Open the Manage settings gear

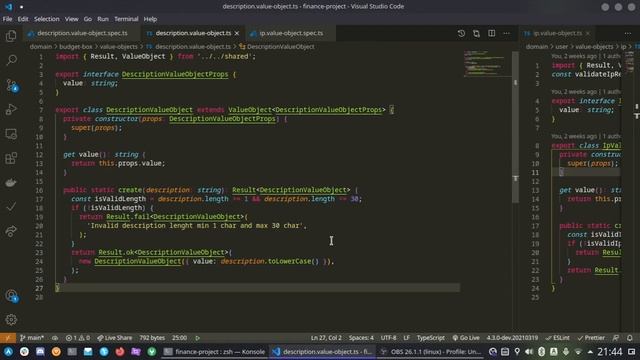[11, 320]
